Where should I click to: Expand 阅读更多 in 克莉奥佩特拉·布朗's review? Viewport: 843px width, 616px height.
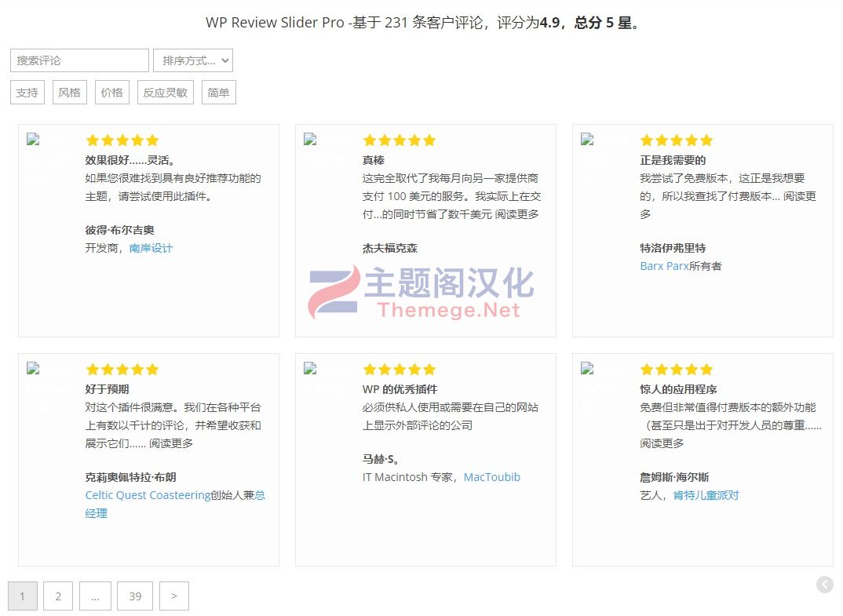coord(171,443)
